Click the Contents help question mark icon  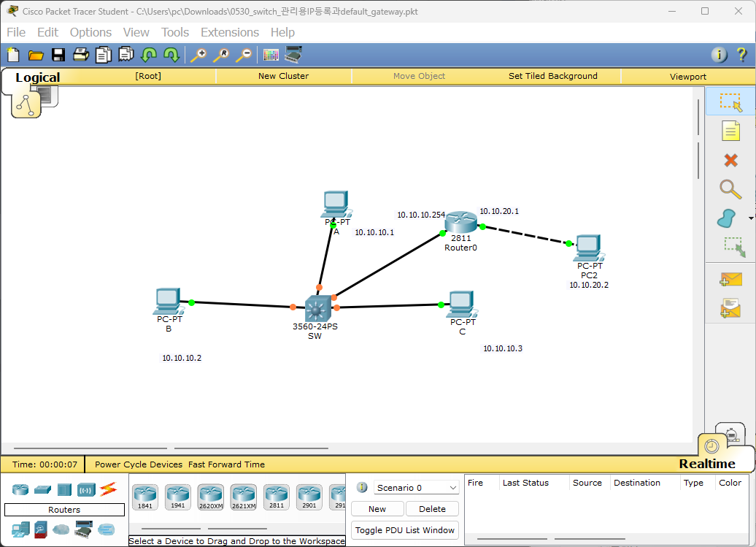[x=741, y=55]
